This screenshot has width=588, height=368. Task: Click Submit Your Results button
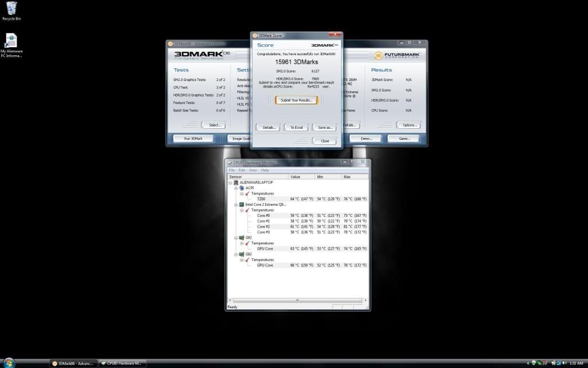point(296,100)
